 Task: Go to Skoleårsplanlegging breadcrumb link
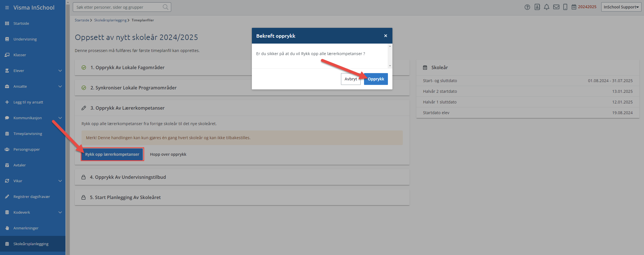(x=110, y=20)
